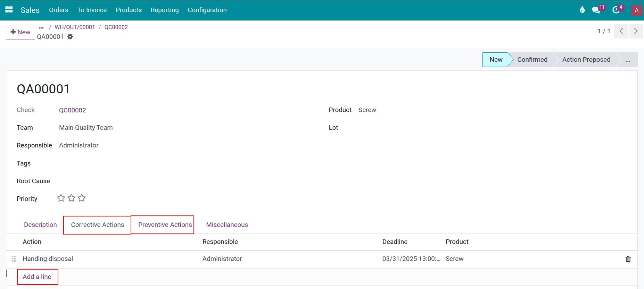644x289 pixels.
Task: Switch to the Preventive Actions tab
Action: pyautogui.click(x=165, y=225)
